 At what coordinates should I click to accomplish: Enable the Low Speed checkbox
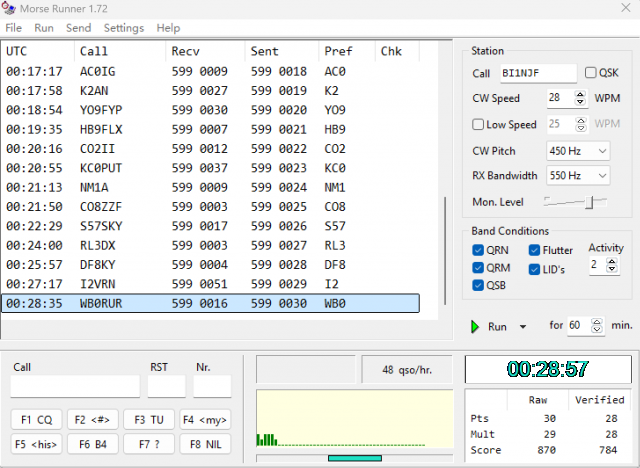pos(478,124)
